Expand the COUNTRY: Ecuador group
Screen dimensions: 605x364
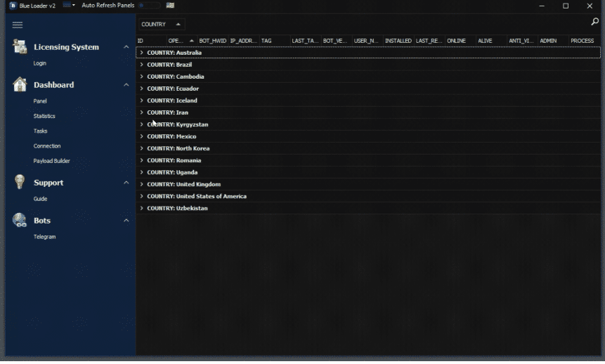pyautogui.click(x=142, y=89)
